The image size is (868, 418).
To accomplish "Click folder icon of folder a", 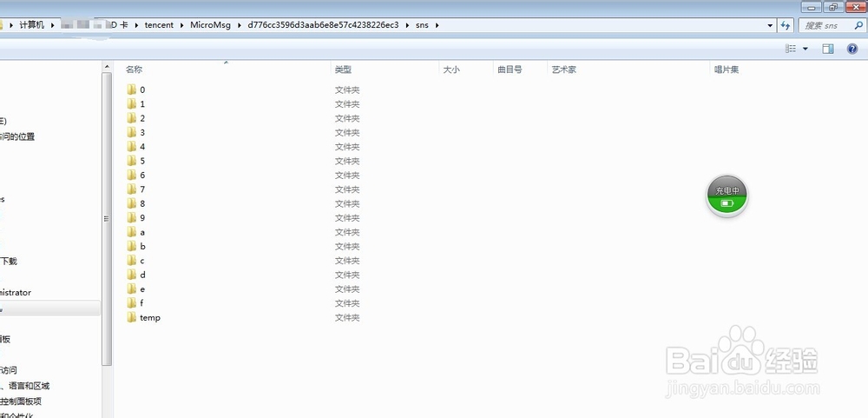I will [131, 232].
